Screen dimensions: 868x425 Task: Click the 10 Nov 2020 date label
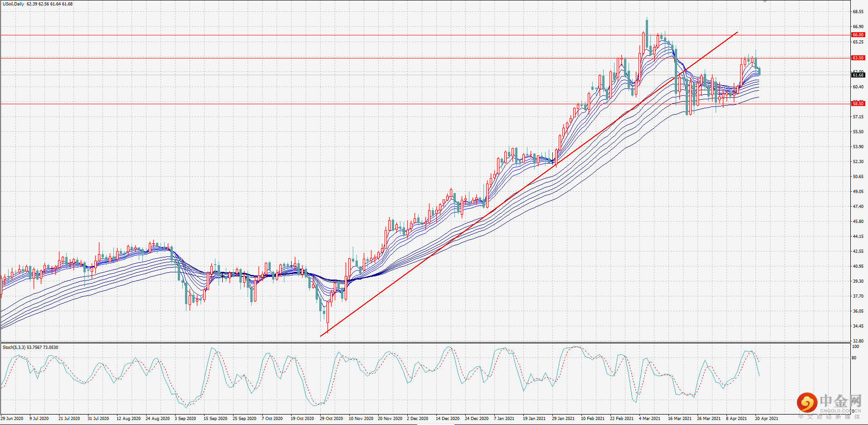tap(361, 419)
